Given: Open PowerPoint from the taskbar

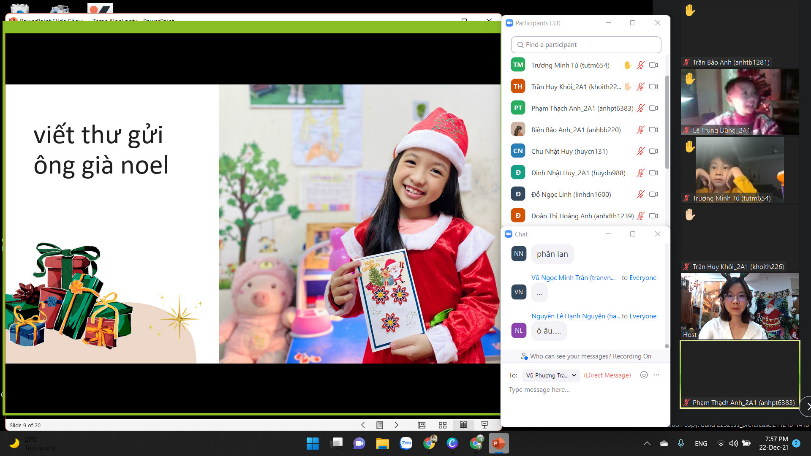Looking at the screenshot, I should tap(499, 443).
